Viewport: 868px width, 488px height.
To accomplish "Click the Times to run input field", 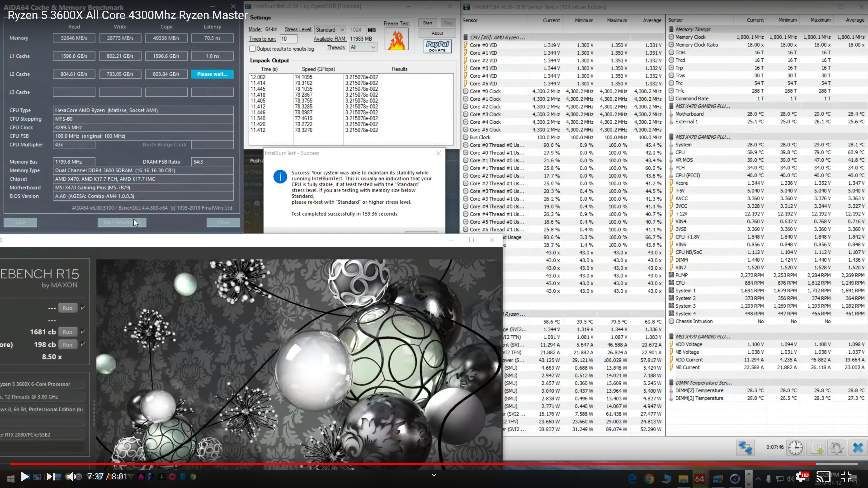I will pyautogui.click(x=288, y=39).
